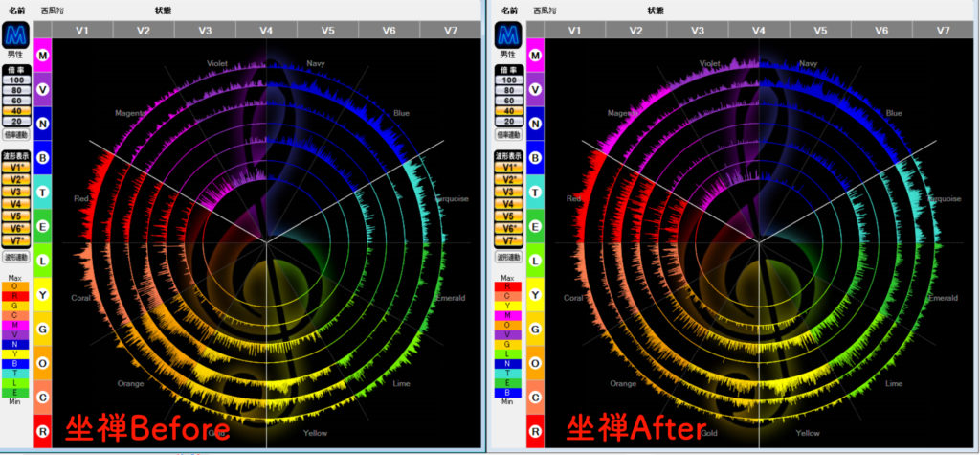Image resolution: width=980 pixels, height=455 pixels.
Task: Select the circled V violet marker in Before panel
Action: tap(43, 90)
